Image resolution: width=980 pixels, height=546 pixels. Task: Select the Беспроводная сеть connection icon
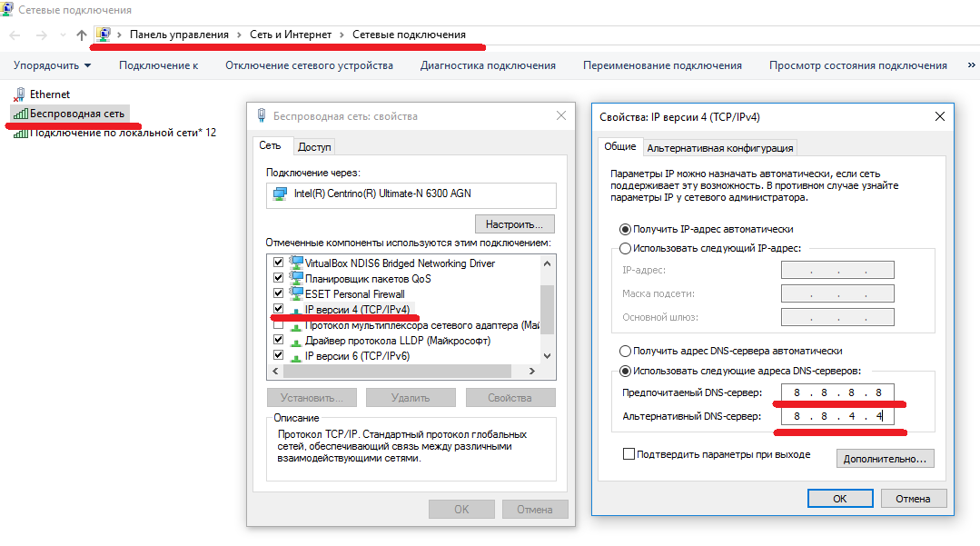[x=20, y=114]
